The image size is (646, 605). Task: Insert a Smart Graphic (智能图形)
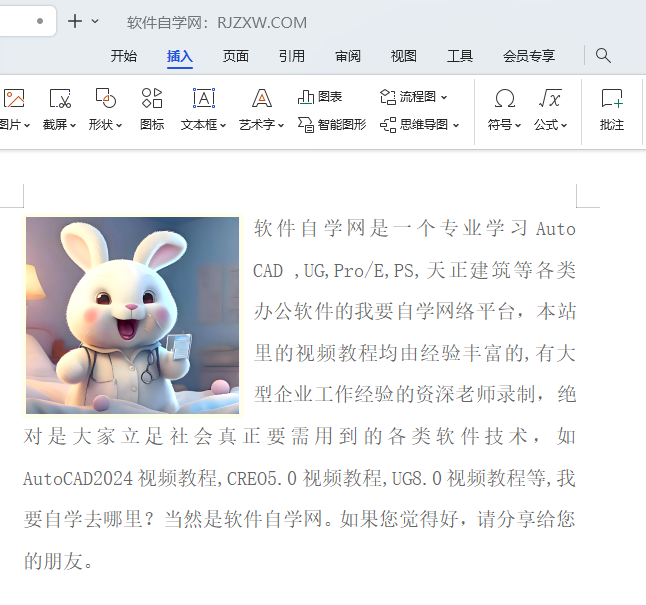[332, 124]
